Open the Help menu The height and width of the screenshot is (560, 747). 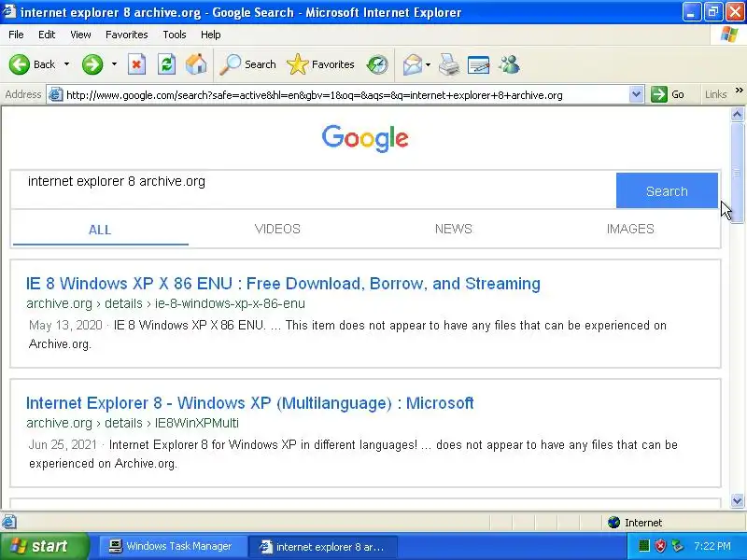(211, 35)
